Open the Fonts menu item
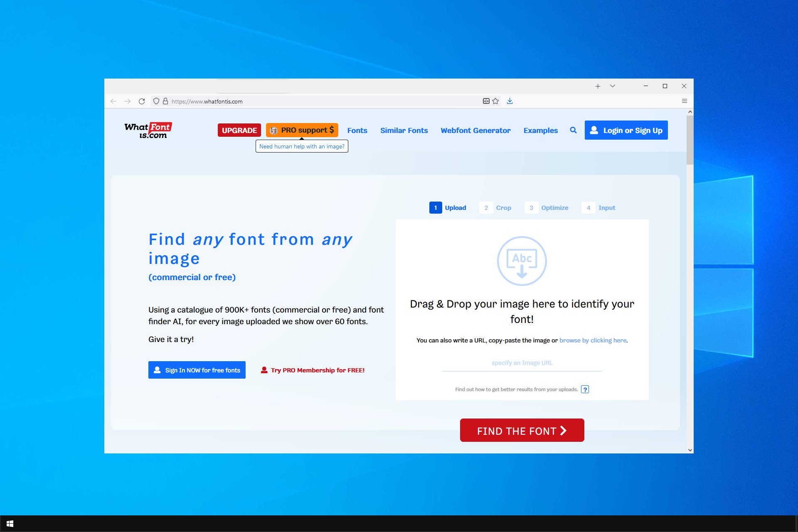Viewport: 798px width, 532px height. click(357, 131)
